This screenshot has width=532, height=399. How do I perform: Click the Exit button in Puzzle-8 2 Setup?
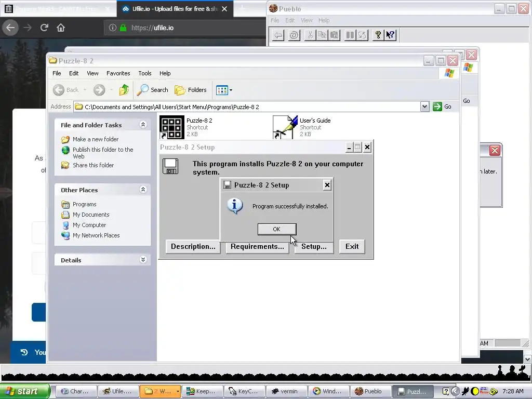pyautogui.click(x=352, y=247)
